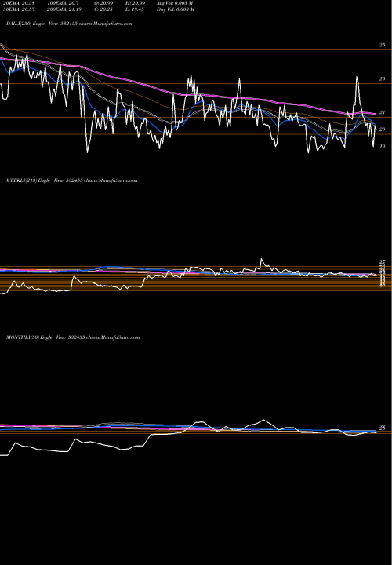Click the WEEKLY(213) chart title

(71, 180)
